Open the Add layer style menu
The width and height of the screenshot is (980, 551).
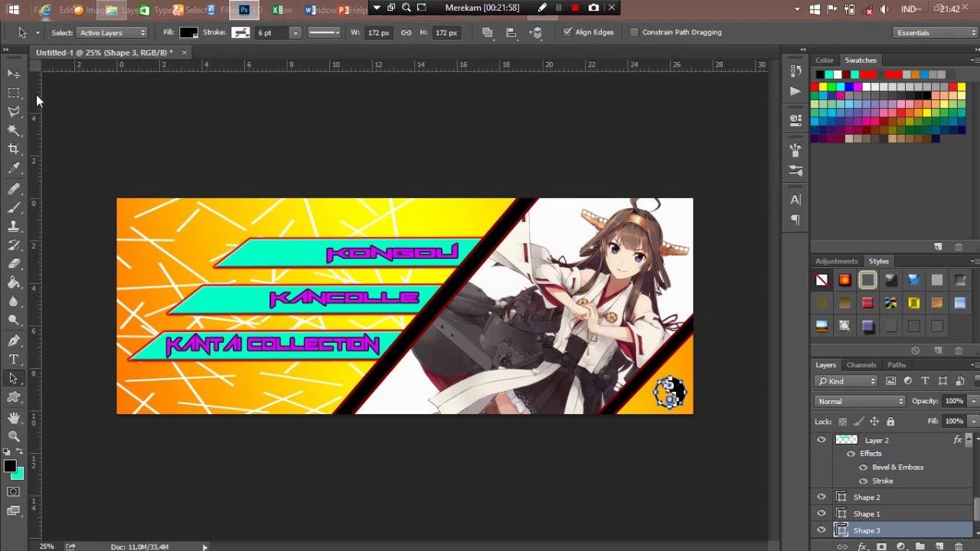[x=864, y=545]
